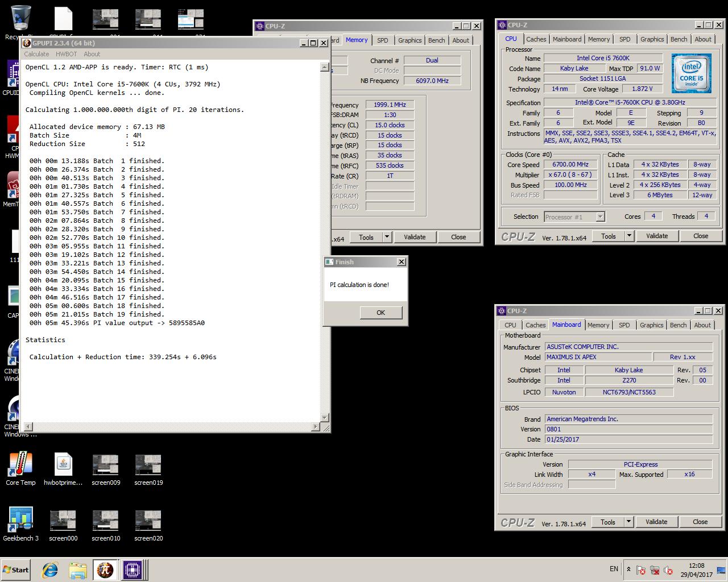Click Close button in top-right CPU-Z
Image resolution: width=728 pixels, height=582 pixels.
pos(701,236)
